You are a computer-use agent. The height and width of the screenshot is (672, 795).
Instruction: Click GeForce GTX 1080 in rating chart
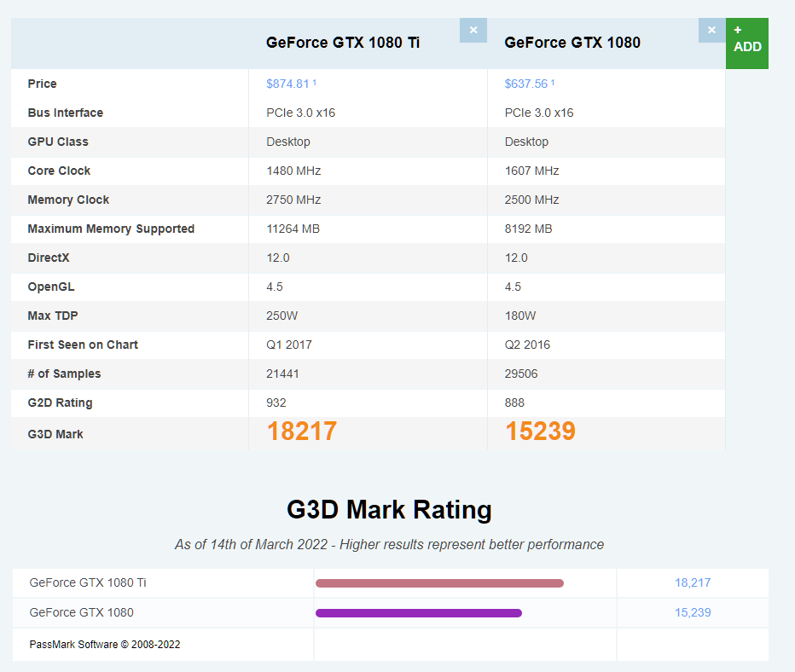point(82,612)
